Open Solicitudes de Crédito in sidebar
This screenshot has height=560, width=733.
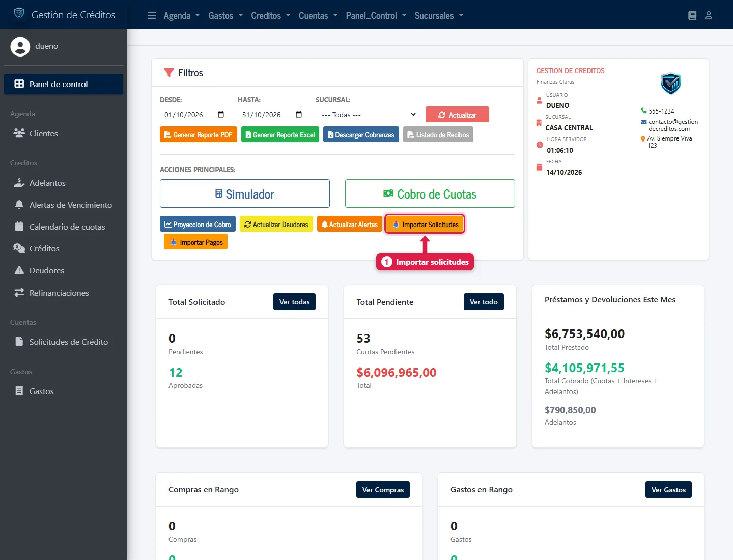click(x=64, y=342)
